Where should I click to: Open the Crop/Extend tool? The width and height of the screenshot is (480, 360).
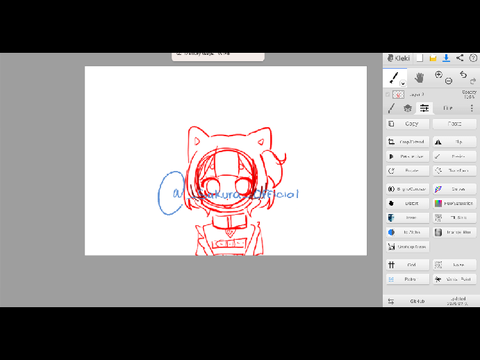tap(408, 142)
